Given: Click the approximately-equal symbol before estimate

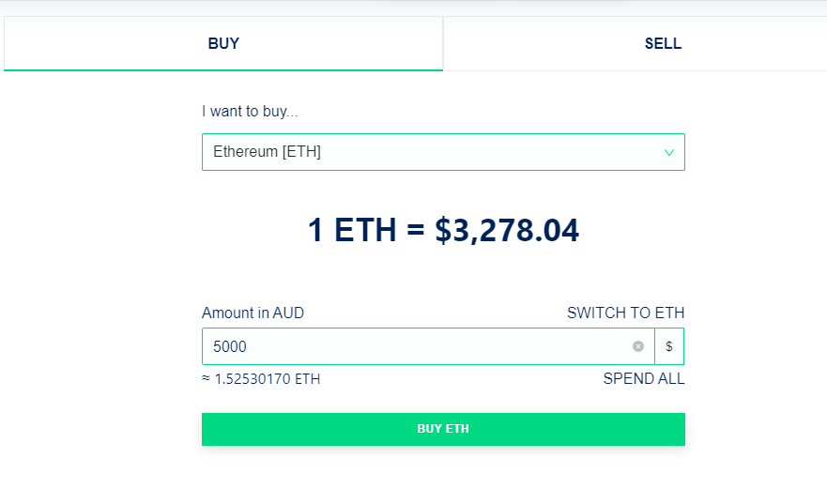Looking at the screenshot, I should tap(207, 379).
